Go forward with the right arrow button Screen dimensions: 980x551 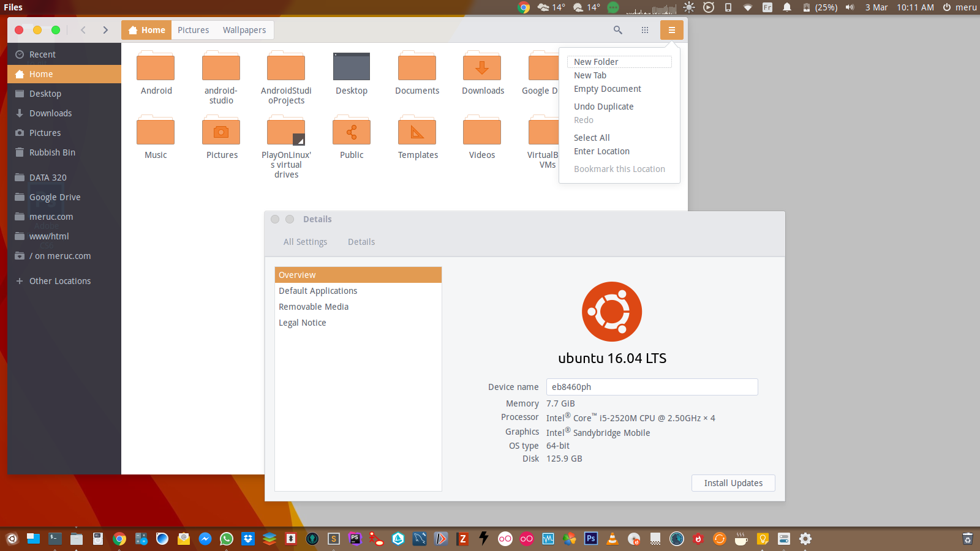point(105,30)
